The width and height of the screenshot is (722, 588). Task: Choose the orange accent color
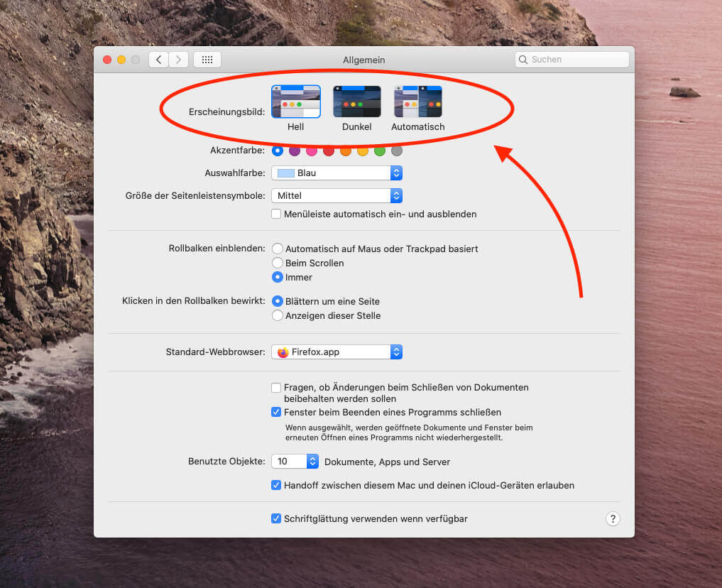point(346,151)
